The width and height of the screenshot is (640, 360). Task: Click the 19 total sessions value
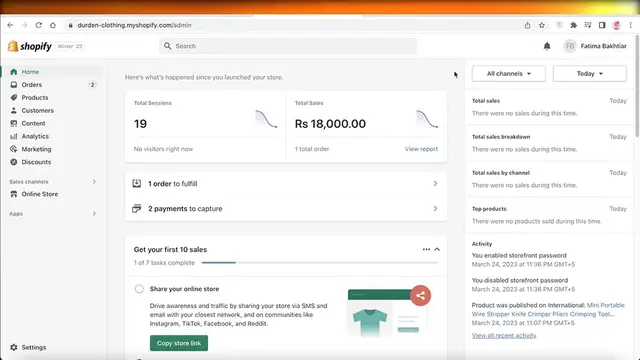[140, 124]
